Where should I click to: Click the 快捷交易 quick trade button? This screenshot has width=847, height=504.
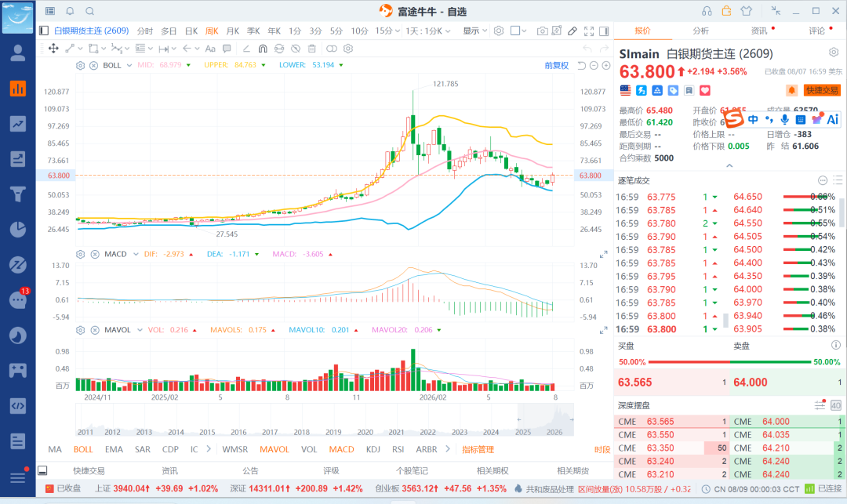(822, 90)
